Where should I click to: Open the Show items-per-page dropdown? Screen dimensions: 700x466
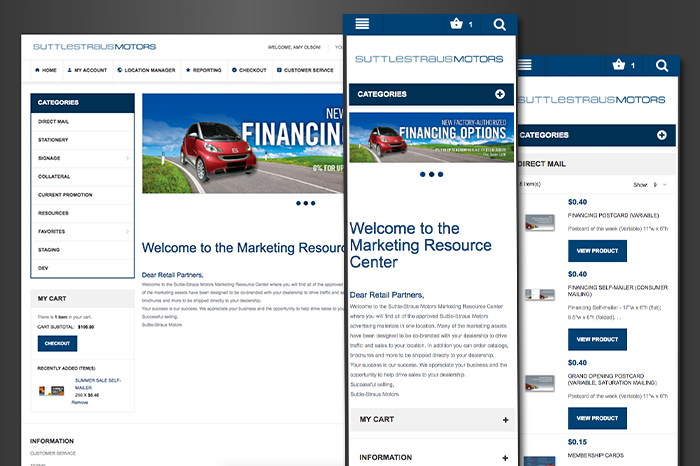(660, 184)
